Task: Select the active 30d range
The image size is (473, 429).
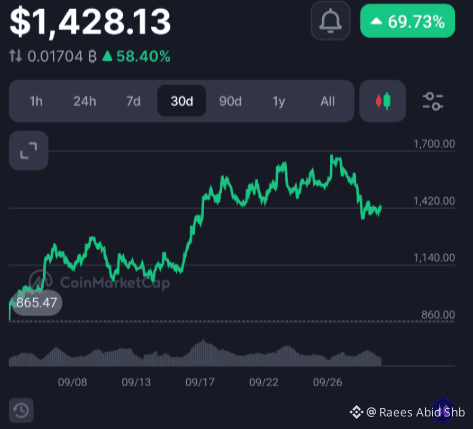Action: (182, 101)
